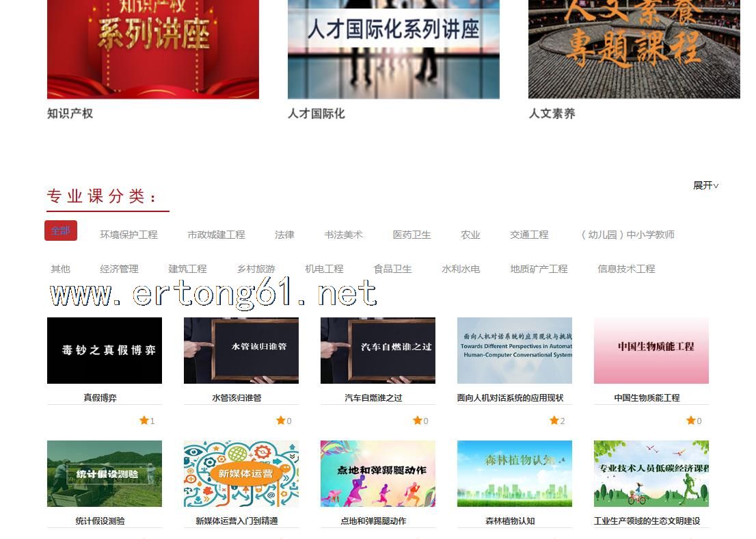Open the 人才国际化 title link
756x539 pixels.
click(x=316, y=114)
